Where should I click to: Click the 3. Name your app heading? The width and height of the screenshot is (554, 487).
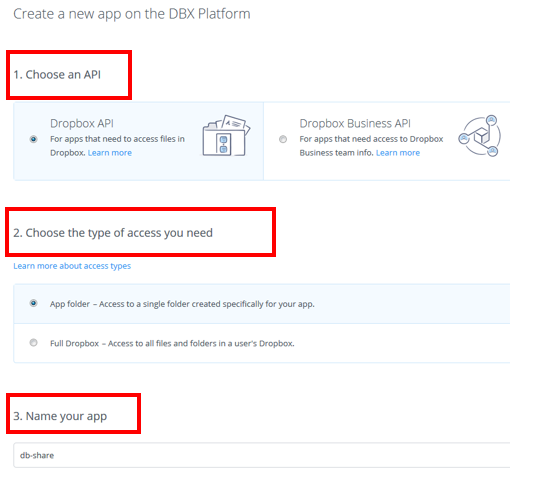(60, 416)
